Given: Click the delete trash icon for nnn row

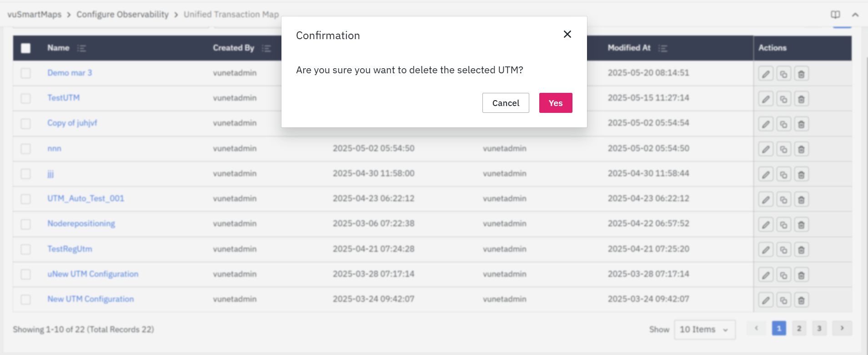Looking at the screenshot, I should pyautogui.click(x=801, y=149).
